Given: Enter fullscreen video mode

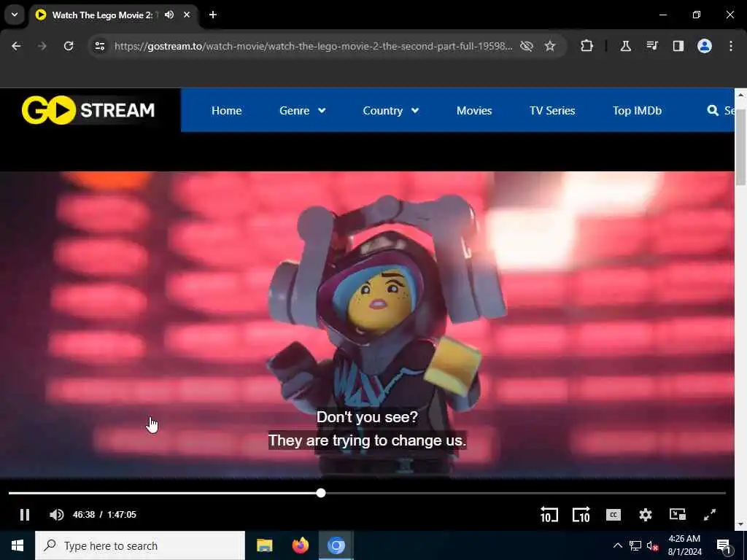Looking at the screenshot, I should 710,515.
